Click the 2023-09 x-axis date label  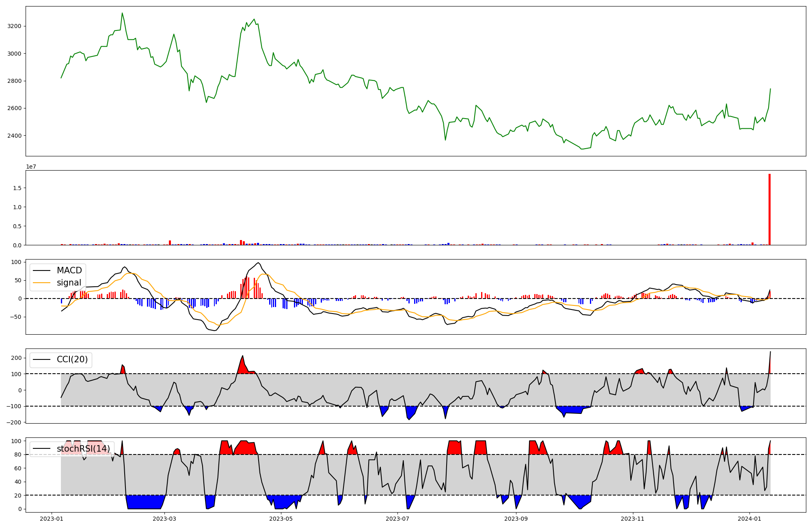coord(516,519)
